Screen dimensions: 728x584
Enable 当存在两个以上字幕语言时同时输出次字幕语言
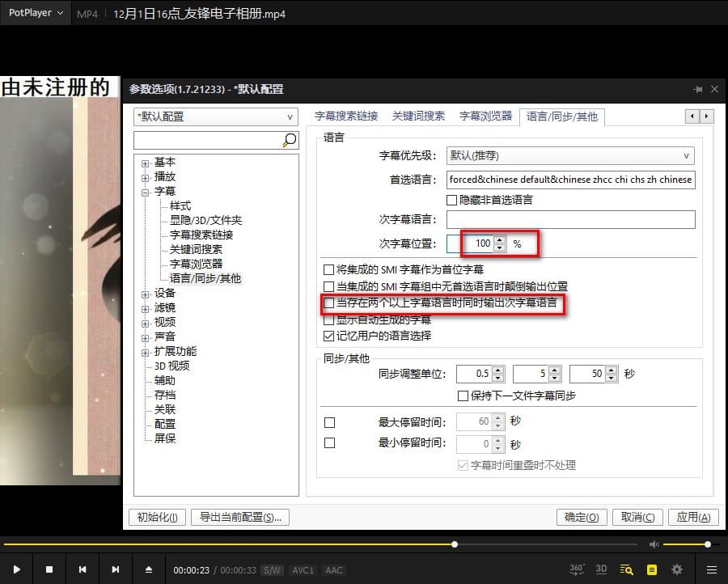pos(328,303)
